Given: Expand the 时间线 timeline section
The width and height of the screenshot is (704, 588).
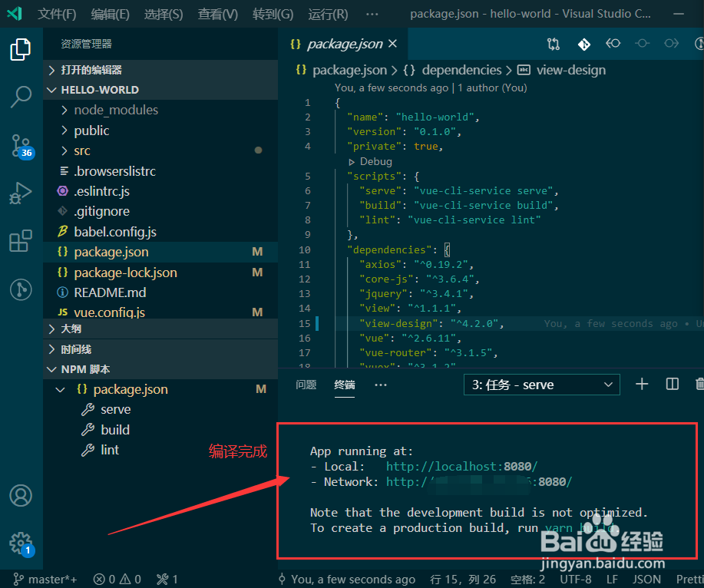Looking at the screenshot, I should [160, 349].
